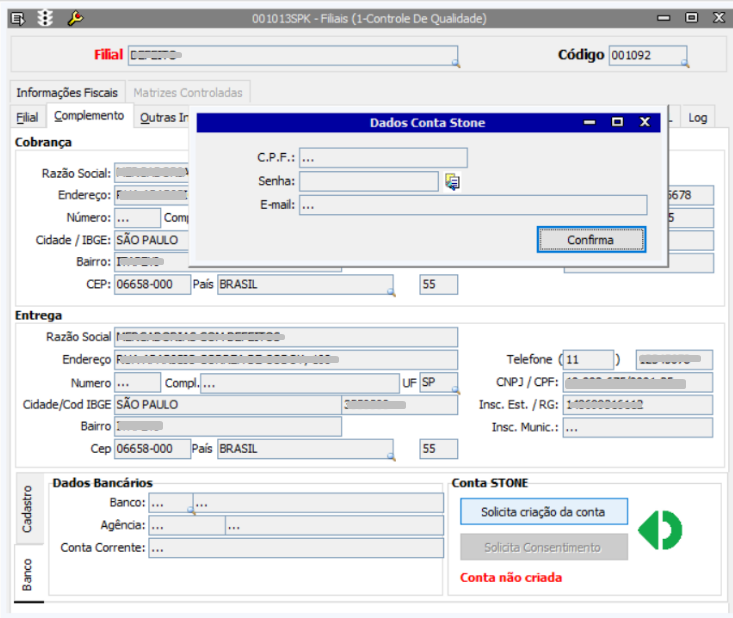
Task: Click the password helper icon beside Senha
Action: point(453,181)
